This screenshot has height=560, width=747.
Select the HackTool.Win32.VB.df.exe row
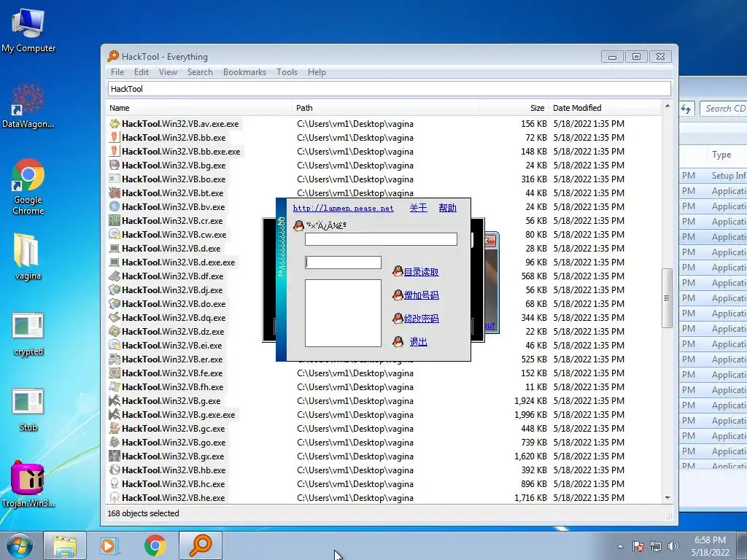384,276
